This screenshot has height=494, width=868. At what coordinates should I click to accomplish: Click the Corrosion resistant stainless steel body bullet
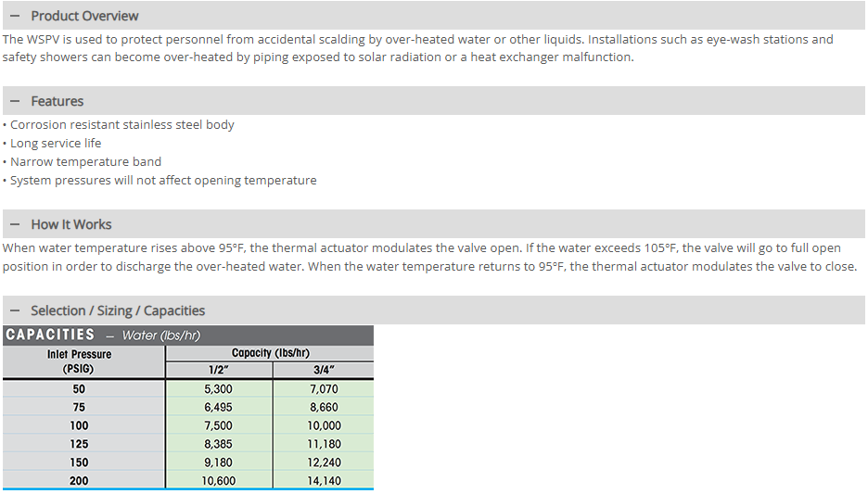coord(121,124)
